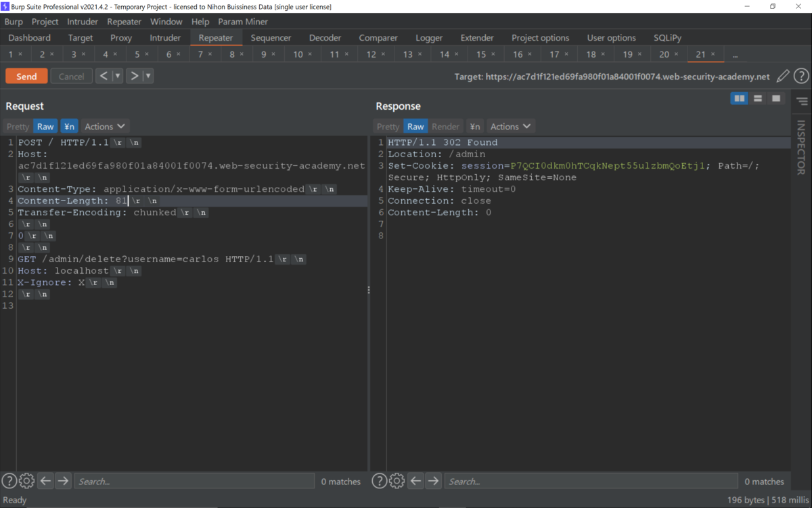Open Request search settings gear
Viewport: 812px width, 508px height.
(x=26, y=481)
